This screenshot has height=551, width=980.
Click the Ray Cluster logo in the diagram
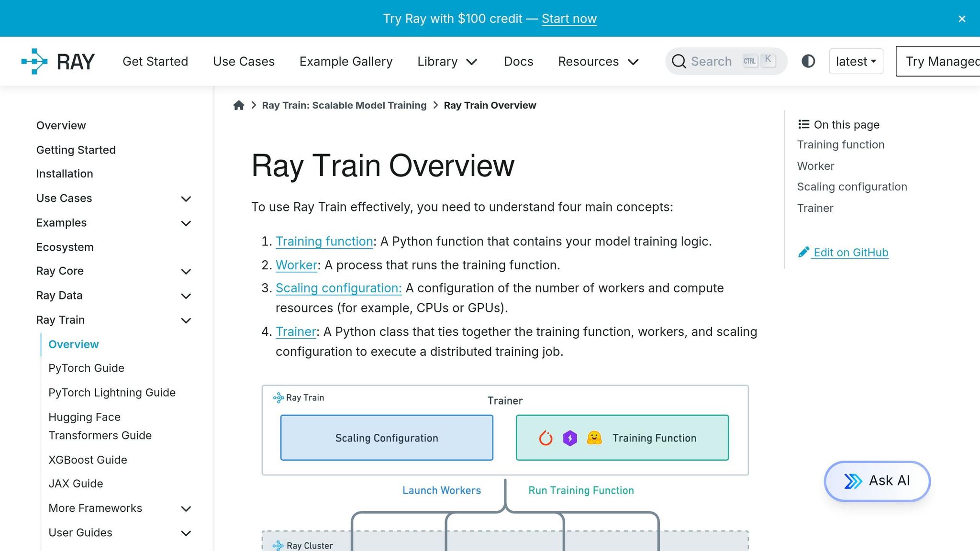[x=278, y=545]
